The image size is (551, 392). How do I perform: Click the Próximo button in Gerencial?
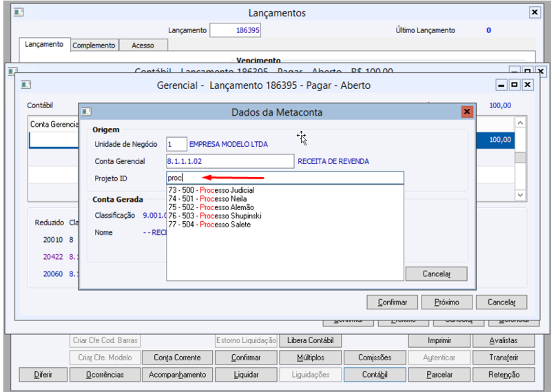tap(446, 302)
